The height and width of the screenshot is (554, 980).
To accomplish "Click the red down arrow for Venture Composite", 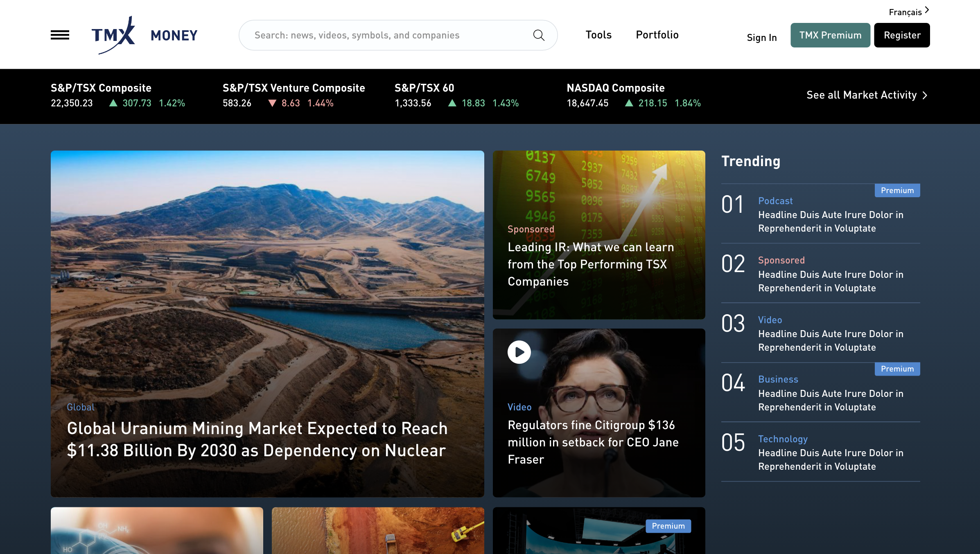I will (272, 103).
